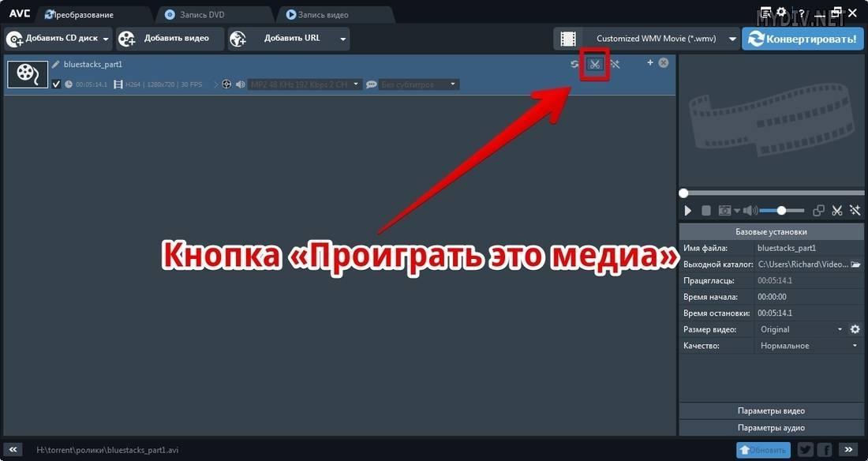Click the detach preview window icon

[818, 211]
